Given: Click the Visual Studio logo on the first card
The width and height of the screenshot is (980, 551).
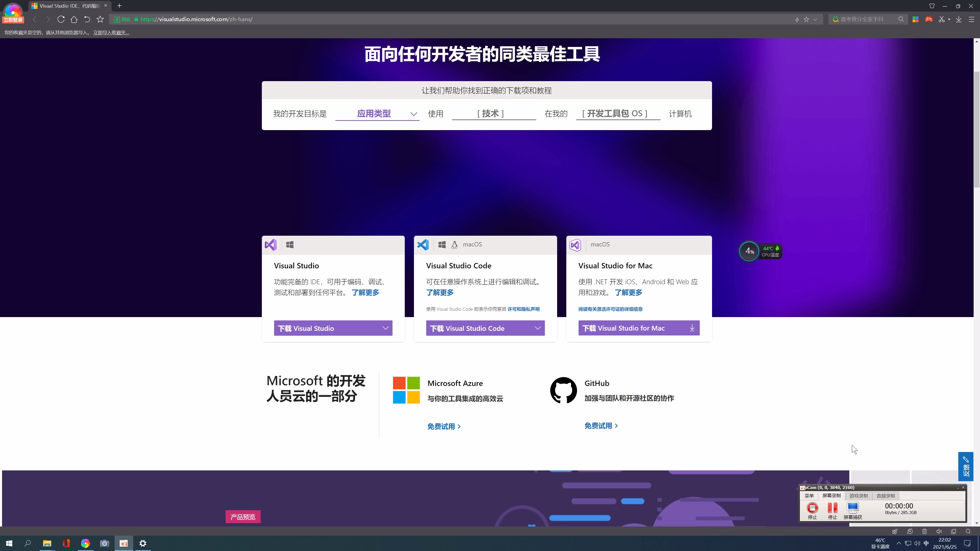Looking at the screenshot, I should coord(271,245).
